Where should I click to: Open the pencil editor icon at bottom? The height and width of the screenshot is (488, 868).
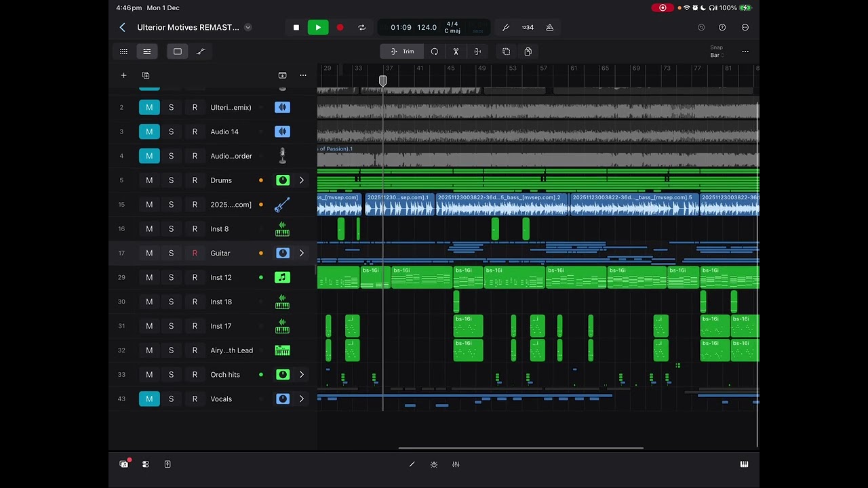tap(412, 464)
